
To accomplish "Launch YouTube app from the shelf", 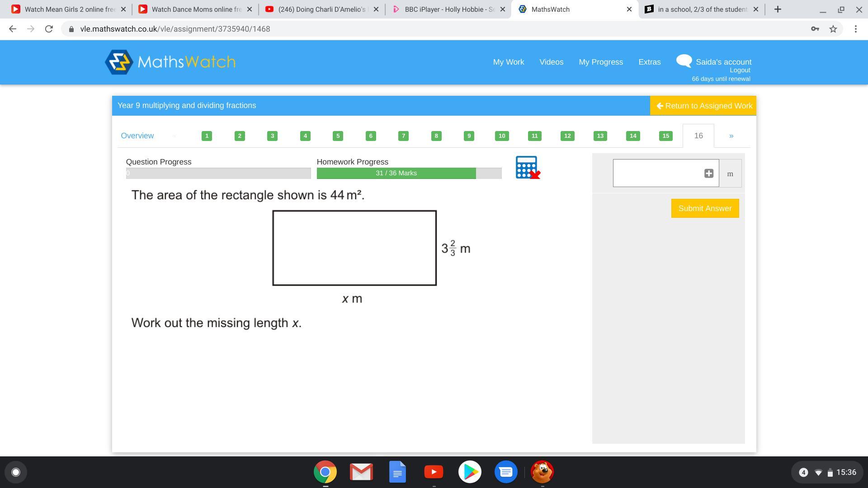I will click(x=434, y=472).
